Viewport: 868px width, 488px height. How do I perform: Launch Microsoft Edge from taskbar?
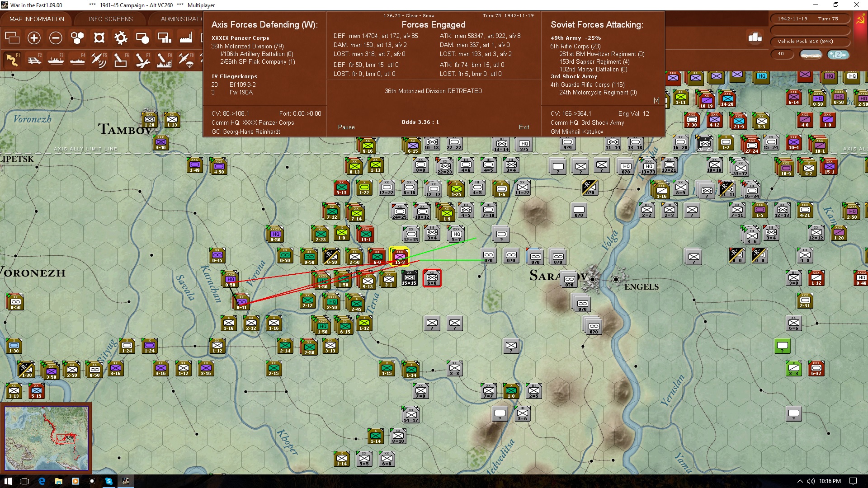(42, 481)
